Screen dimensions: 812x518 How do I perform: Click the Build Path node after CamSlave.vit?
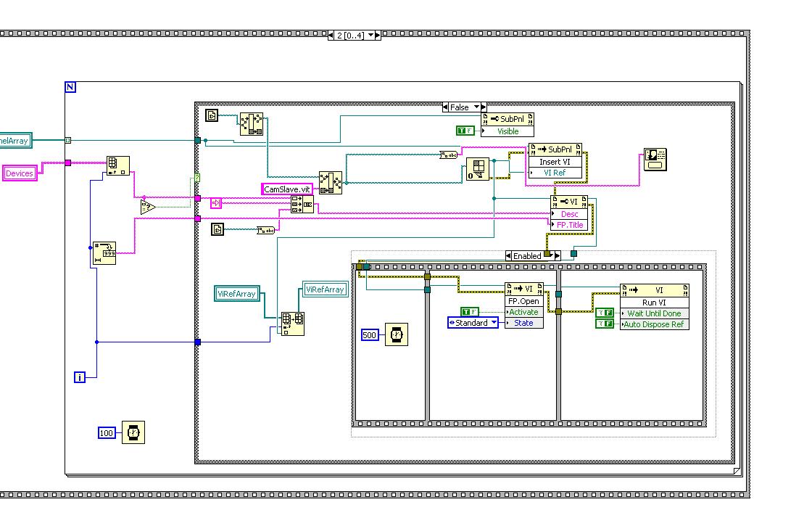331,183
